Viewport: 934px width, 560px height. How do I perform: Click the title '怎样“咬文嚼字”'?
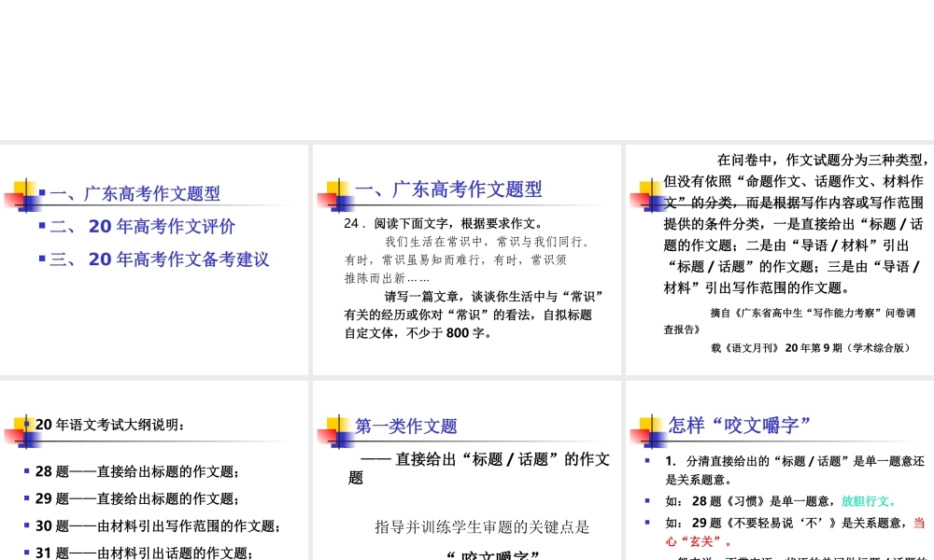(x=739, y=425)
